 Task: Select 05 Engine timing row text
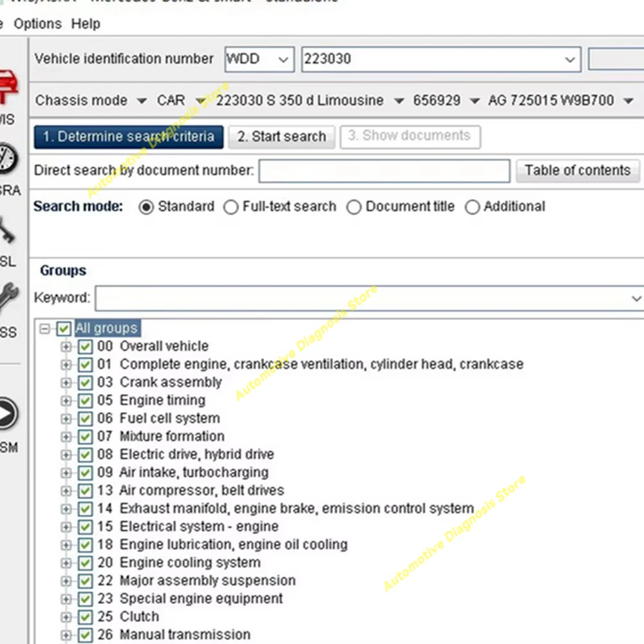tap(151, 401)
